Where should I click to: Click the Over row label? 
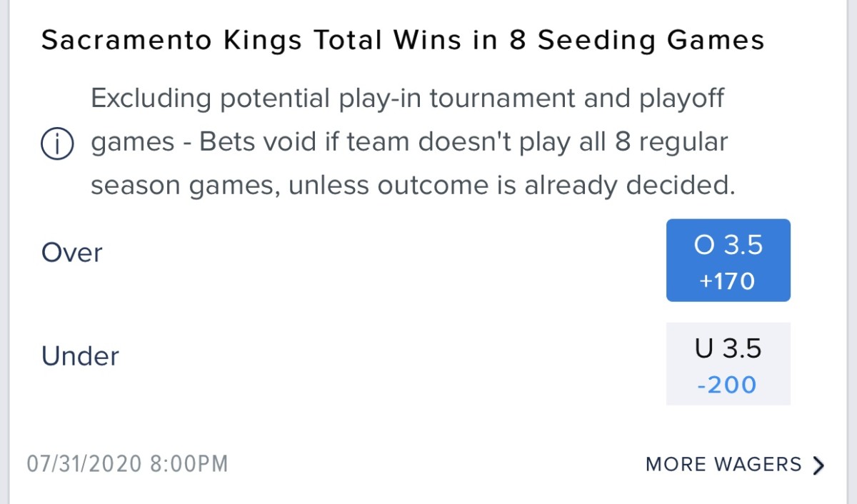[72, 253]
